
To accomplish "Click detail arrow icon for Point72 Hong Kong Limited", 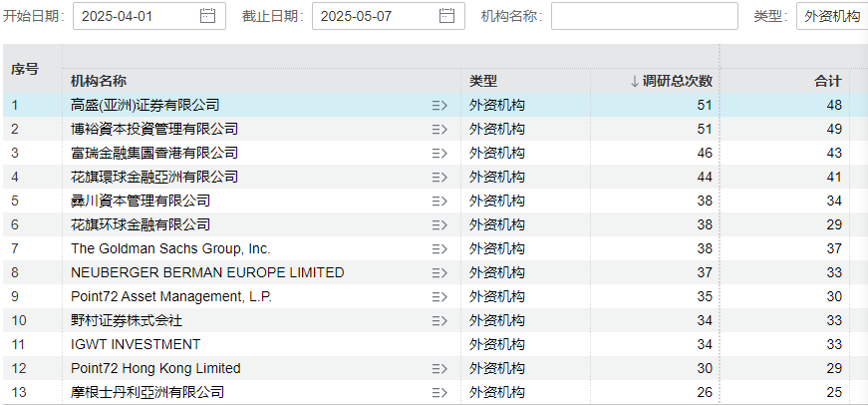I will [x=439, y=368].
